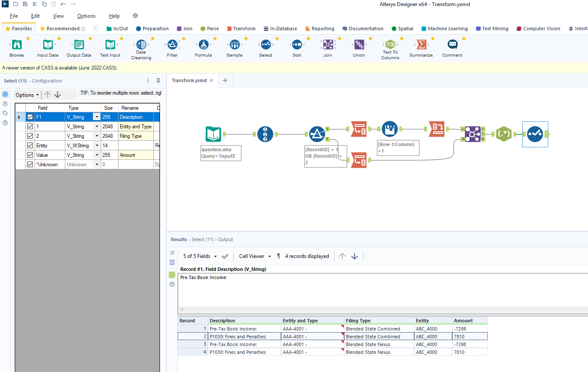Viewport: 588px width, 372px height.
Task: Switch to the Reporting tool category tab
Action: [320, 29]
